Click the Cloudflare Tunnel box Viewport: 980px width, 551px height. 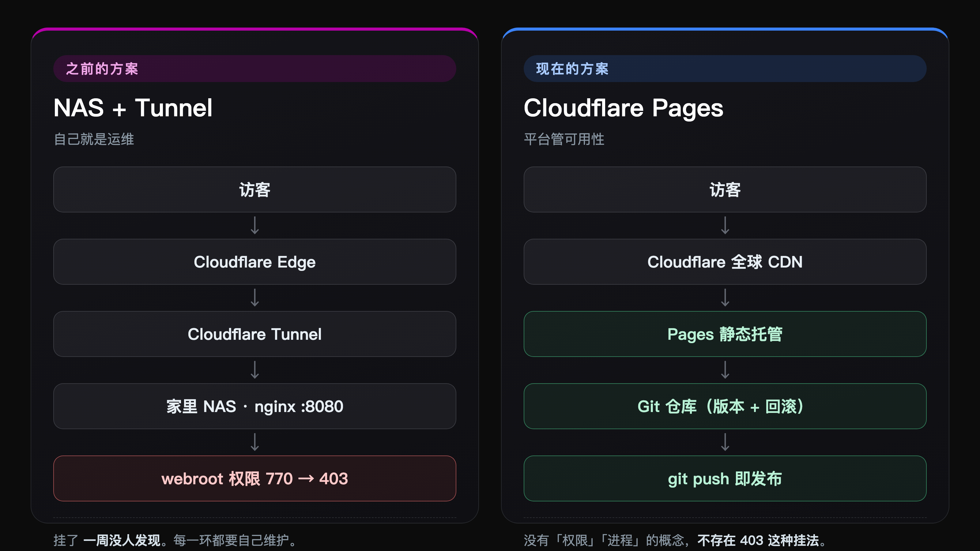tap(254, 334)
